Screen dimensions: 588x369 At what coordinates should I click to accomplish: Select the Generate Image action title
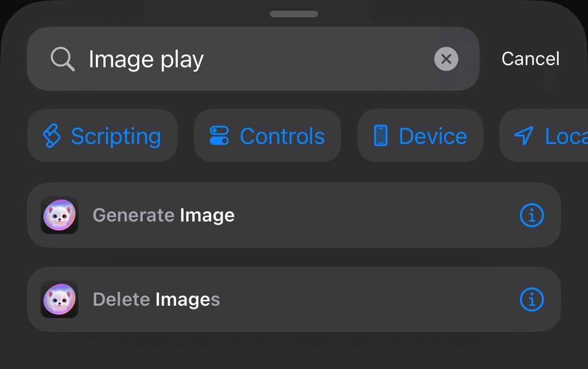[x=164, y=215]
